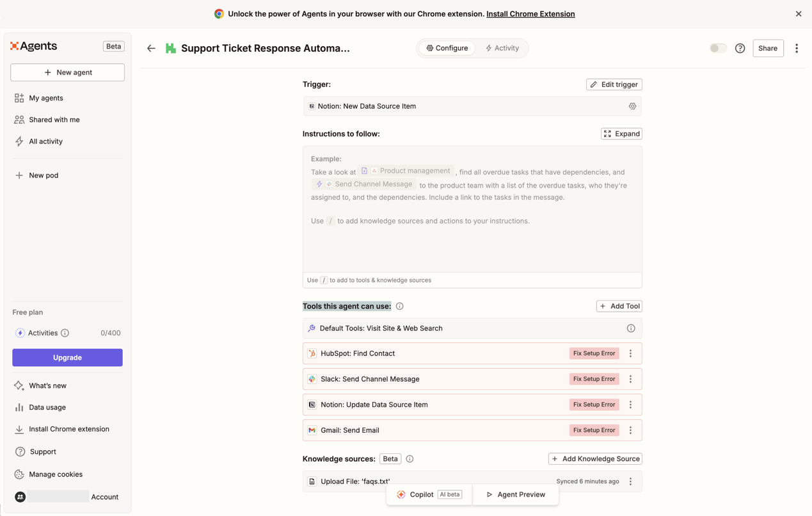The image size is (812, 516).
Task: Click the trigger settings gear icon
Action: (632, 106)
